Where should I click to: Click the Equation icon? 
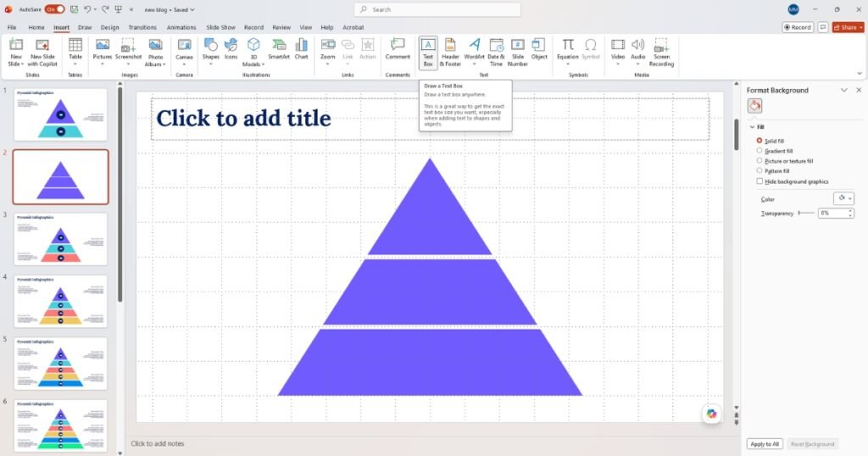567,45
